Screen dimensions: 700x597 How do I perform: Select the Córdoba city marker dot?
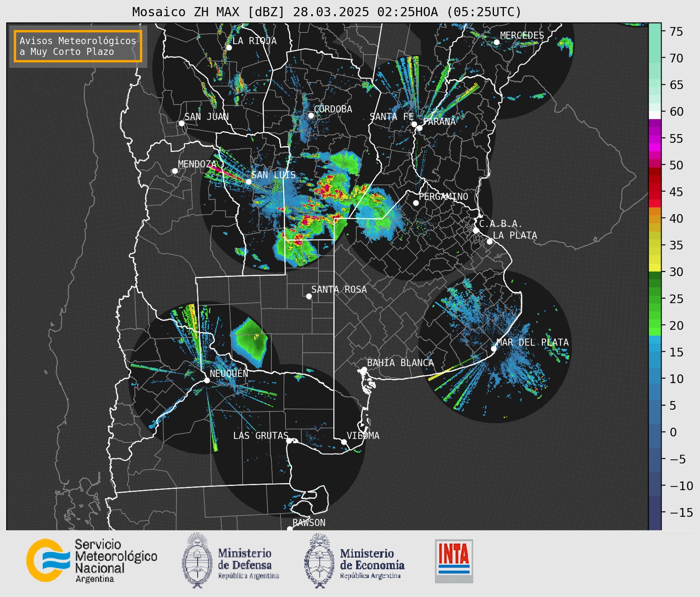311,115
